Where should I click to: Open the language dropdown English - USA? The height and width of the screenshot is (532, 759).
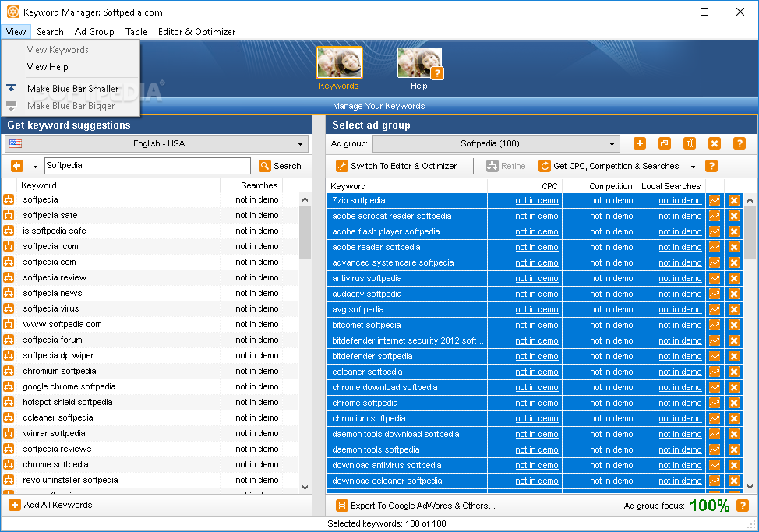[157, 143]
